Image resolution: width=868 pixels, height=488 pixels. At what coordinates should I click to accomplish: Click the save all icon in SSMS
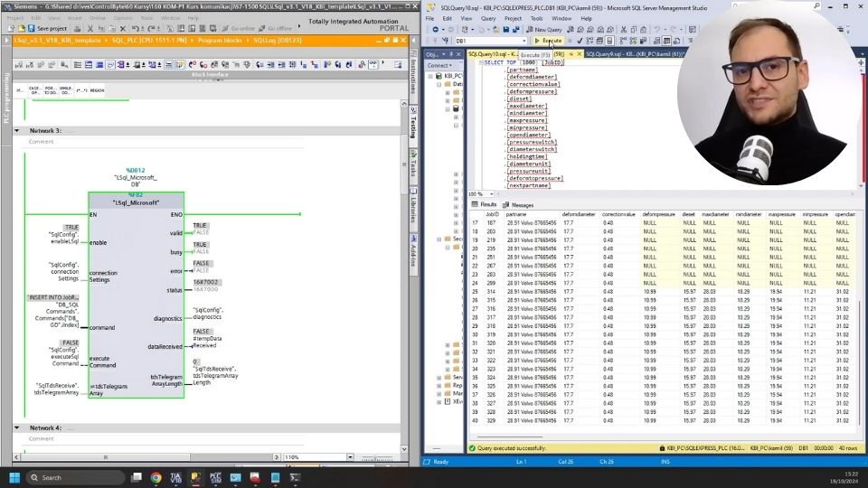[515, 29]
